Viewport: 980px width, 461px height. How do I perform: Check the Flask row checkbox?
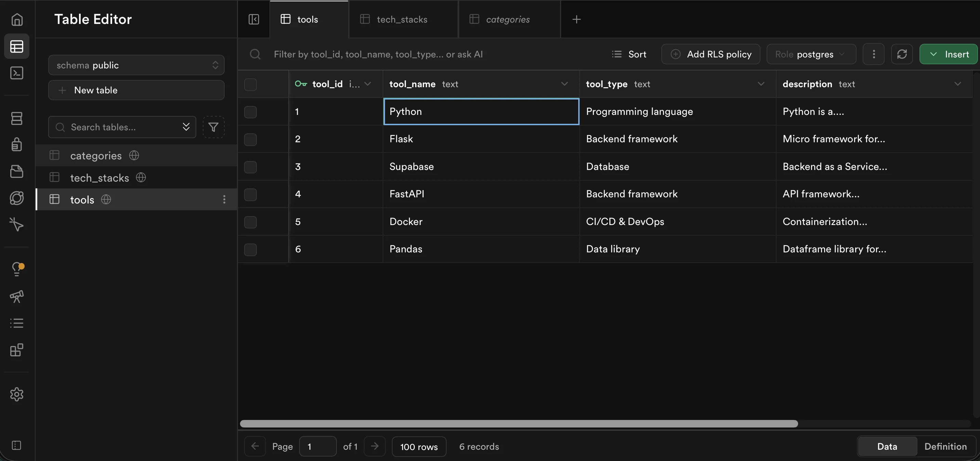click(250, 139)
